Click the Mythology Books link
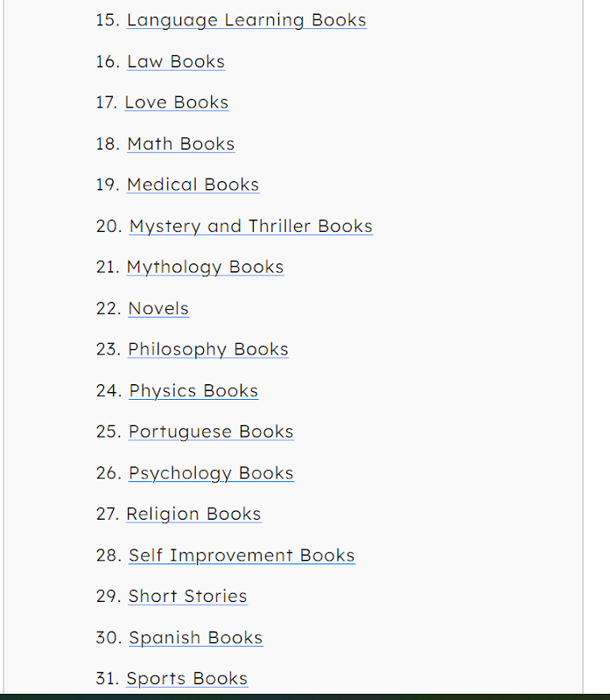This screenshot has width=610, height=700. (205, 267)
